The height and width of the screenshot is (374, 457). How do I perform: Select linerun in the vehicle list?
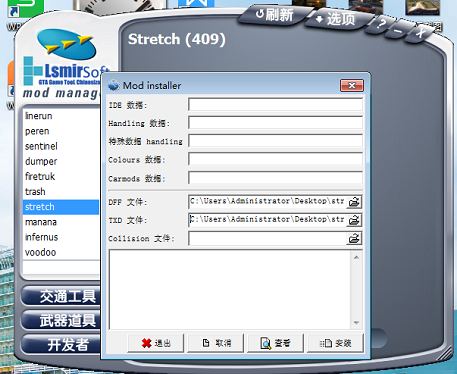pos(61,116)
